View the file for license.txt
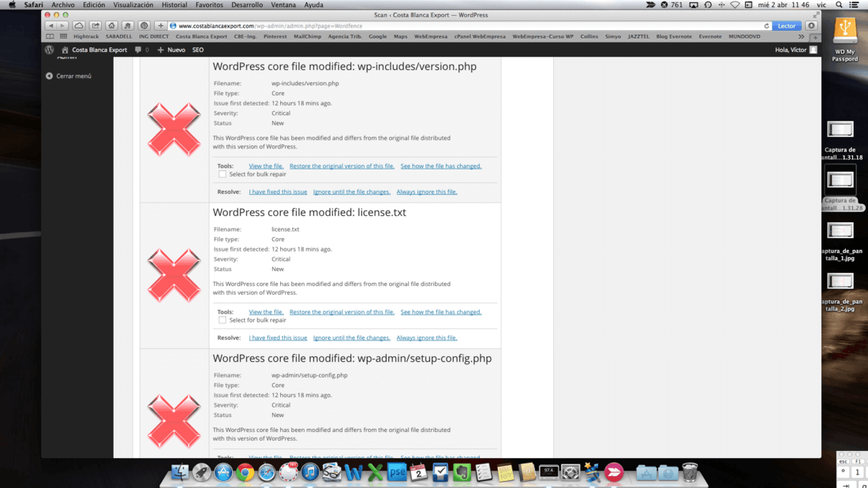Screen dimensions: 868x488 tap(266, 312)
